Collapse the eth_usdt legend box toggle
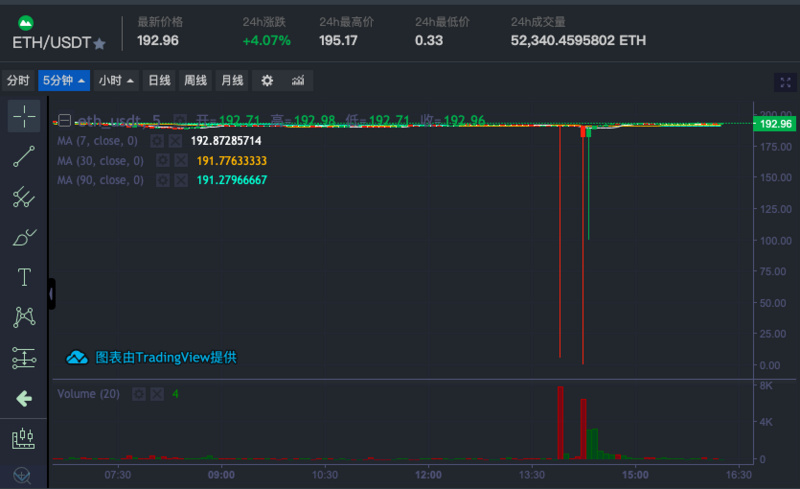800x489 pixels. (64, 120)
